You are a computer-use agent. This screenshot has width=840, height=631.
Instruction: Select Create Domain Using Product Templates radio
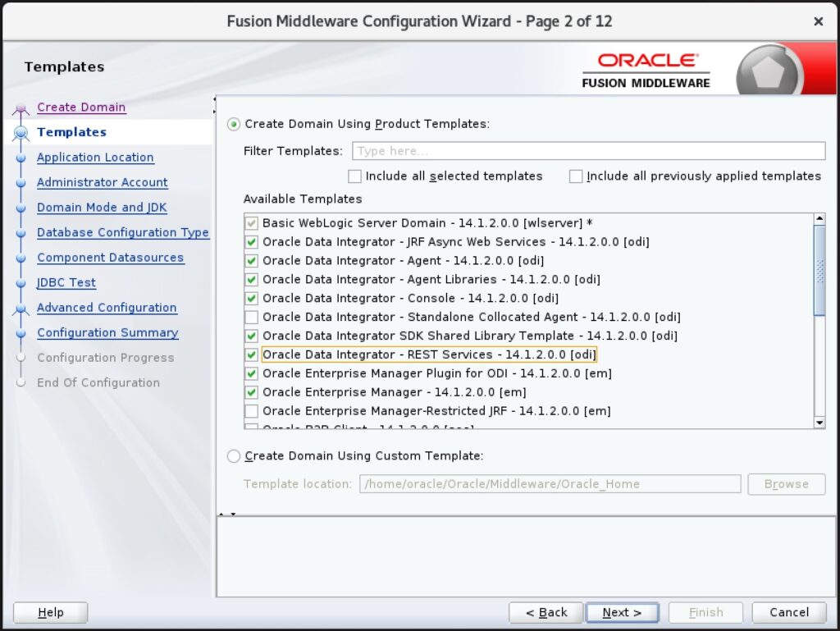pyautogui.click(x=234, y=124)
